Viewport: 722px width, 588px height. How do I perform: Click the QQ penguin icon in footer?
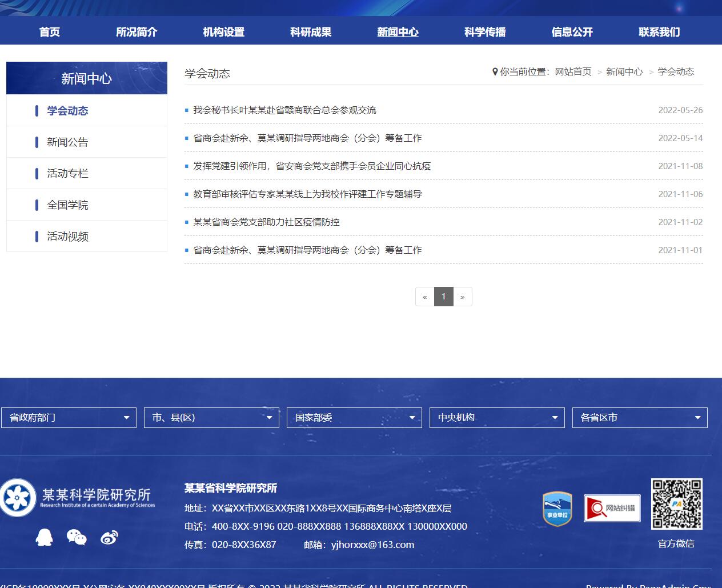pos(44,537)
